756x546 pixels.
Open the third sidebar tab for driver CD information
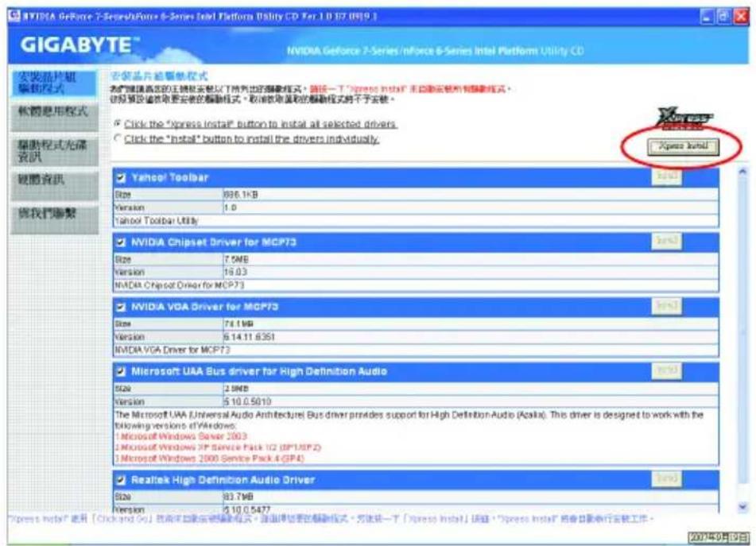tap(54, 151)
